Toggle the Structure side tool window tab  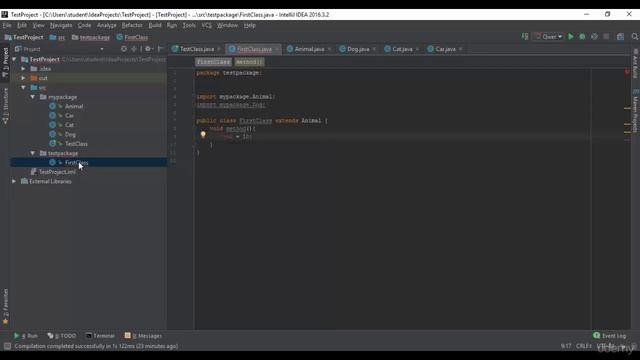click(x=5, y=106)
